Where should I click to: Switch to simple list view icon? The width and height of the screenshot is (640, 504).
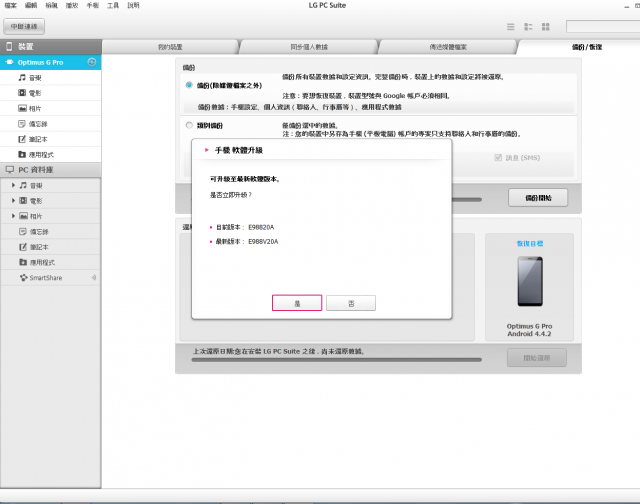[511, 27]
